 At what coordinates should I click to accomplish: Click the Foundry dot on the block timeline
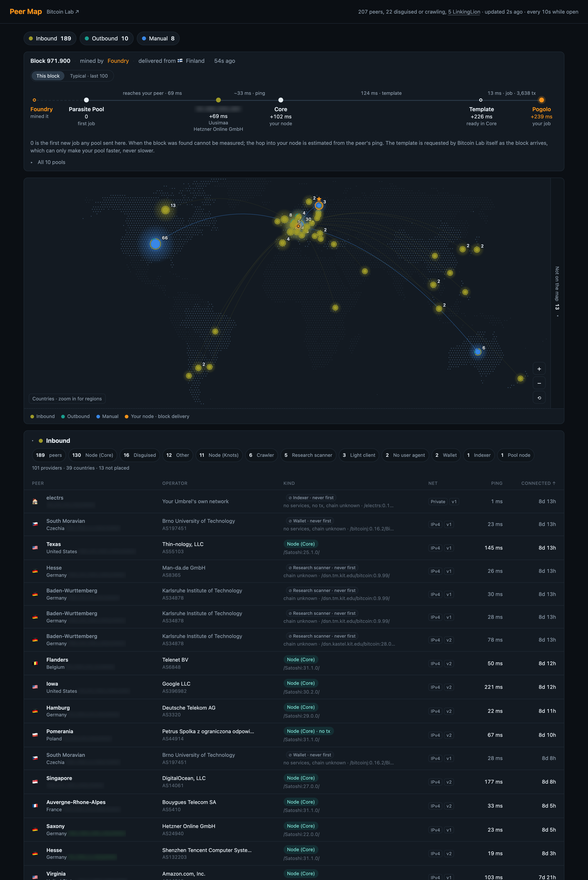pyautogui.click(x=34, y=100)
